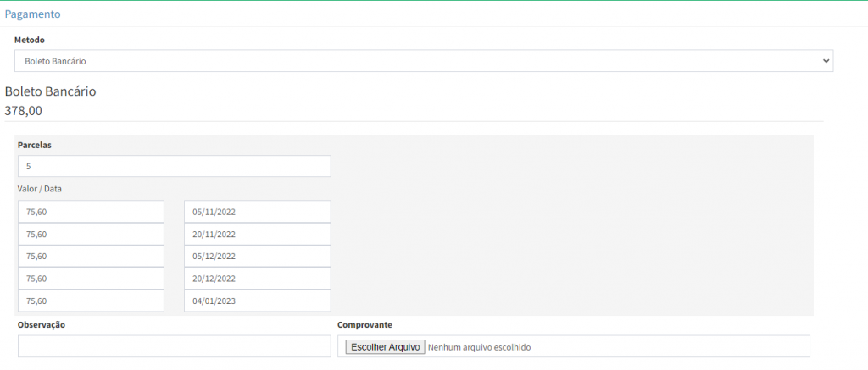The image size is (868, 370).
Task: Click the Comprovante field label
Action: coord(364,325)
